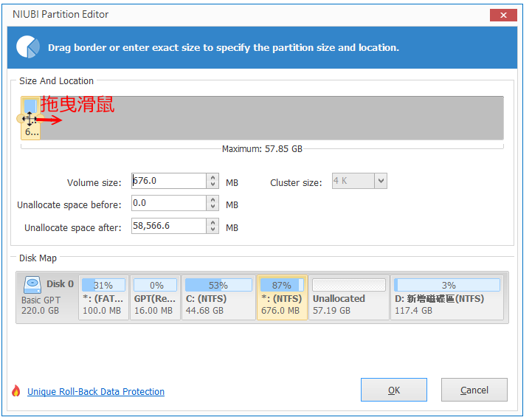Decrease Unallocate space before value
Image resolution: width=532 pixels, height=420 pixels.
pyautogui.click(x=213, y=207)
